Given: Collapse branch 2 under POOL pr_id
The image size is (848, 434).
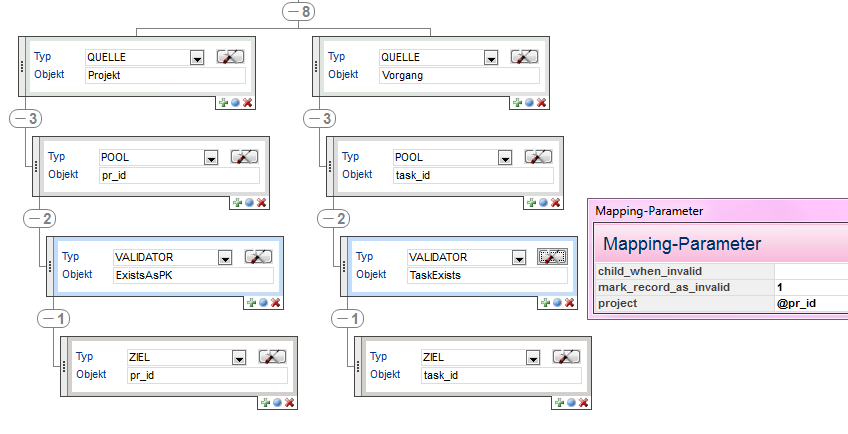Looking at the screenshot, I should pyautogui.click(x=39, y=219).
